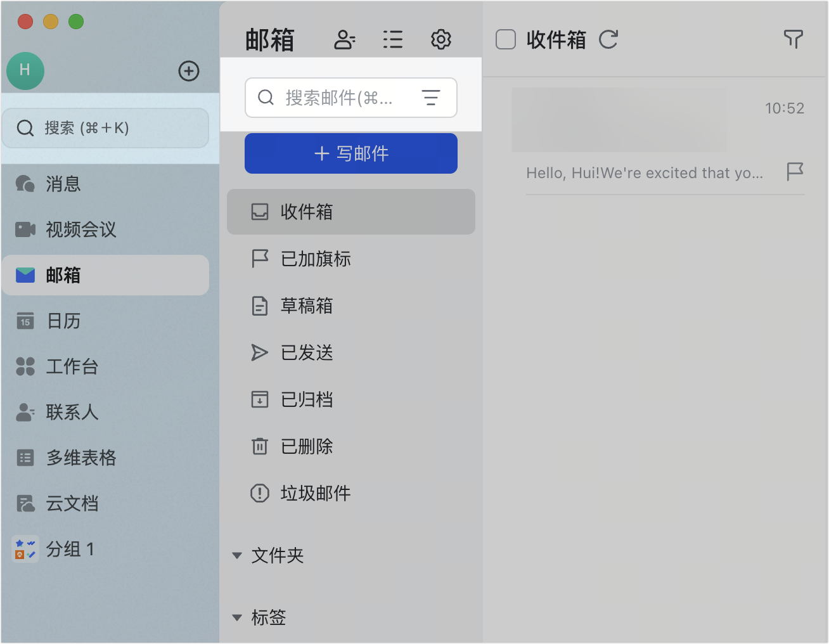Open the 垃圾邮件 folder
Screen dimensions: 829x644
click(351, 493)
